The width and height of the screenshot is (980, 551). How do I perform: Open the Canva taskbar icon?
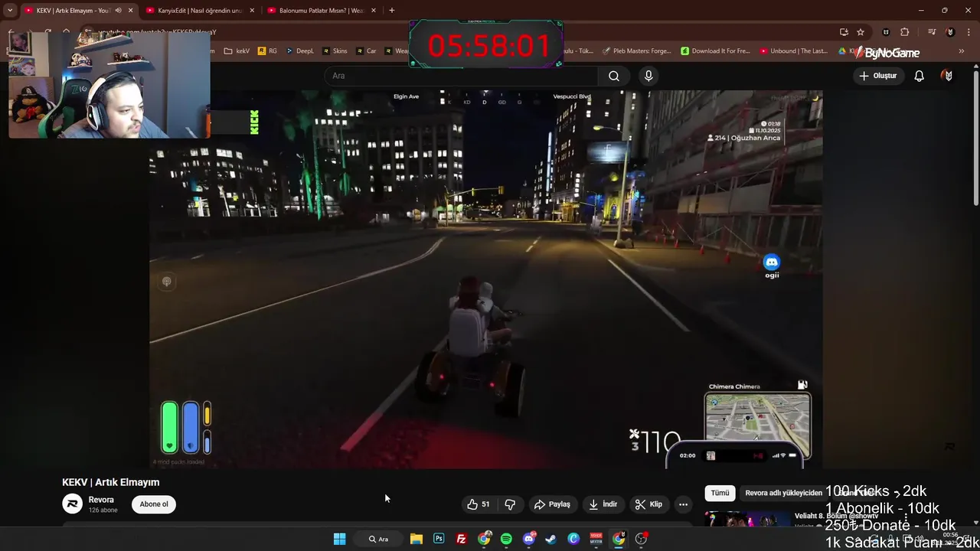pyautogui.click(x=573, y=539)
